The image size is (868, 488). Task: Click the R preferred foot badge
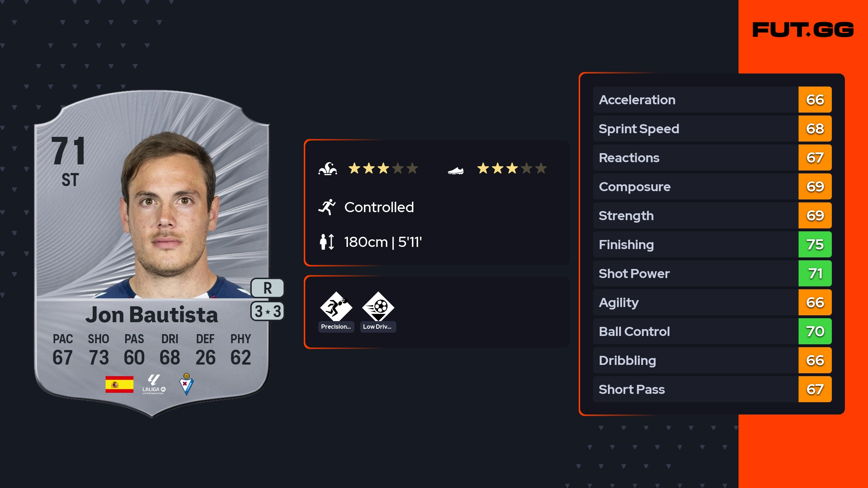(267, 288)
